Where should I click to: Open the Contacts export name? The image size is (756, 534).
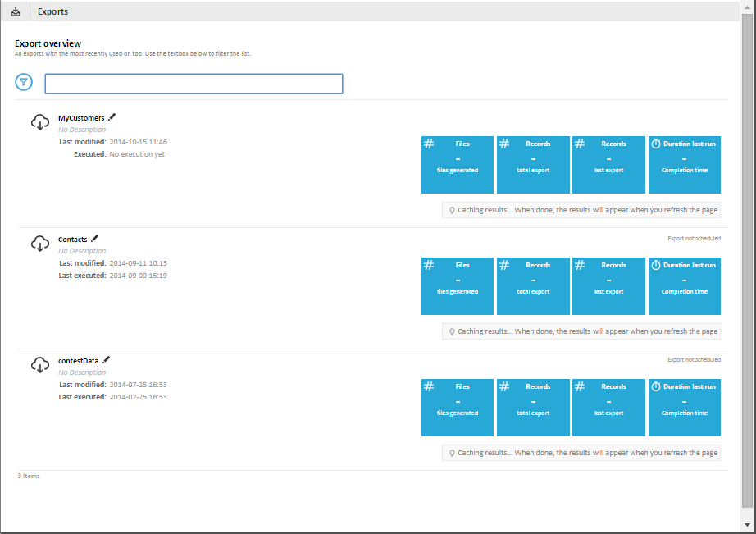coord(72,240)
